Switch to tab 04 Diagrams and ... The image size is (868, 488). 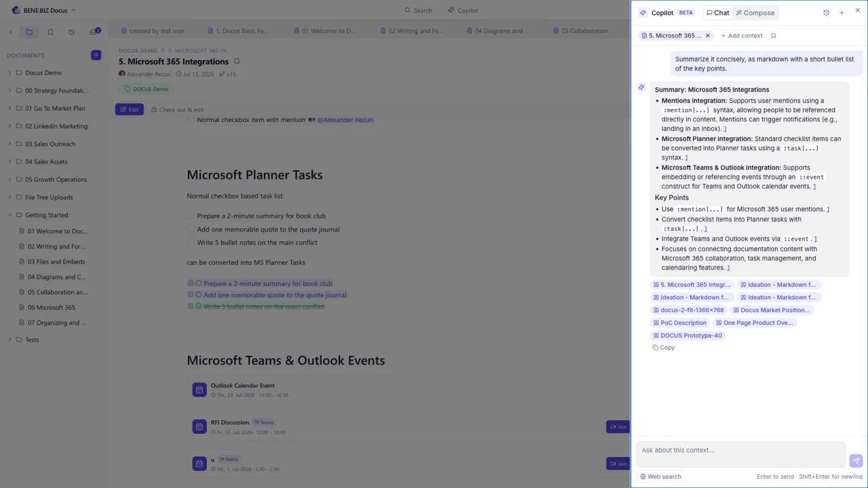497,31
